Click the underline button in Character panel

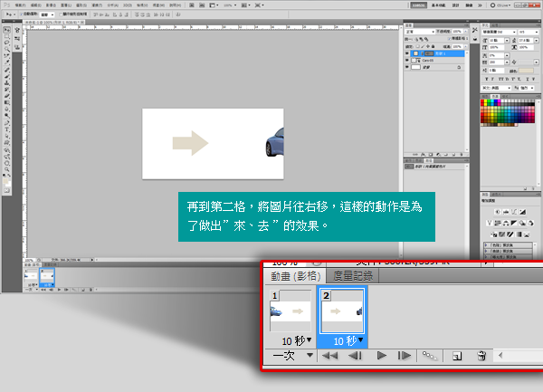point(527,80)
